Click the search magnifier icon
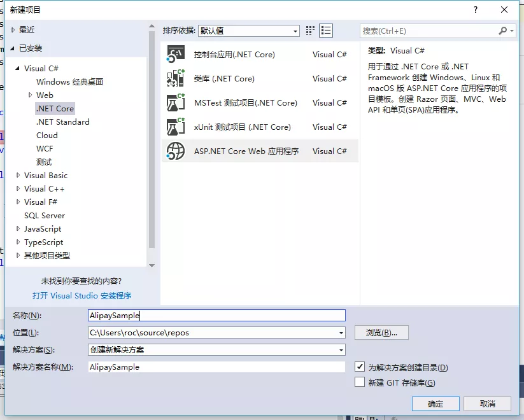Screen dimensions: 524x420 coord(503,31)
